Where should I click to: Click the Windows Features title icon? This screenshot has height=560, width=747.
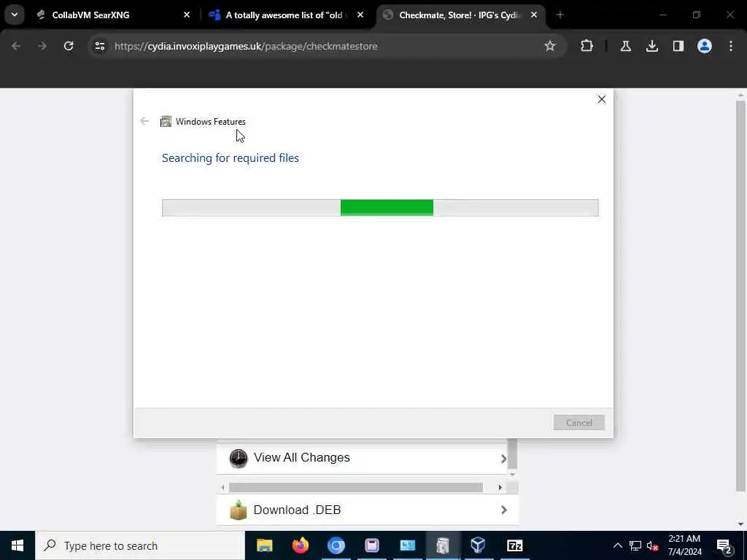tap(166, 122)
